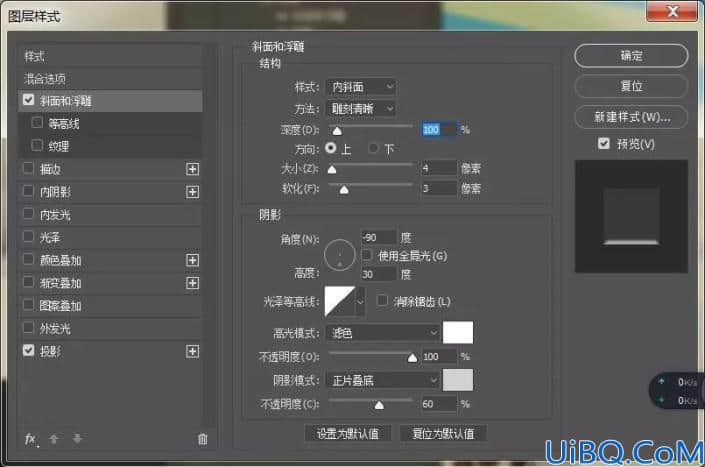The width and height of the screenshot is (705, 467).
Task: Click the 深度 percent input field
Action: tap(439, 130)
